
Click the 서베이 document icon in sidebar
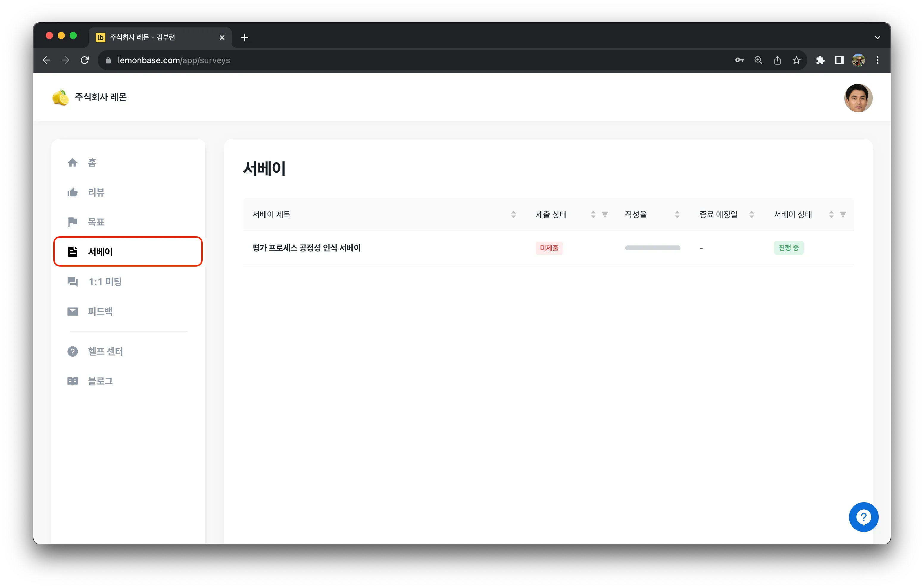tap(73, 252)
